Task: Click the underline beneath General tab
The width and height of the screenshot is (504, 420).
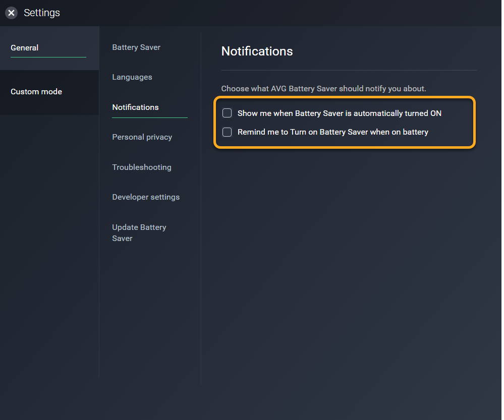Action: point(48,57)
